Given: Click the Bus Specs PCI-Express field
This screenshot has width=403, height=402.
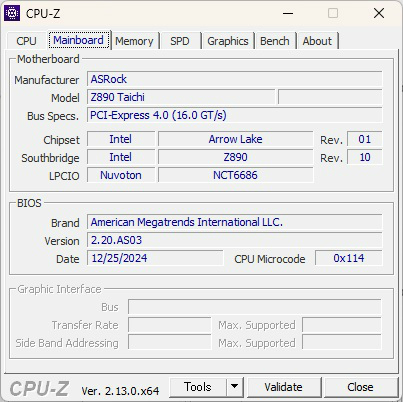Looking at the screenshot, I should [x=235, y=115].
